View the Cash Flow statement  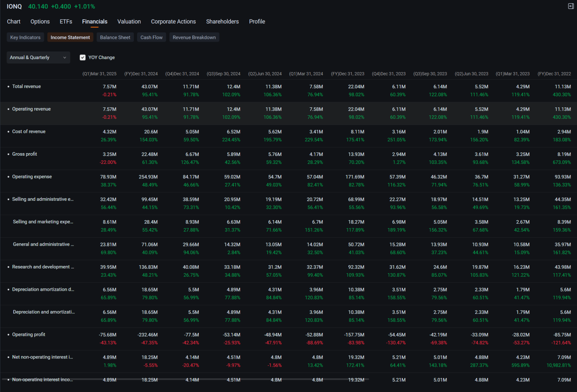(x=151, y=37)
